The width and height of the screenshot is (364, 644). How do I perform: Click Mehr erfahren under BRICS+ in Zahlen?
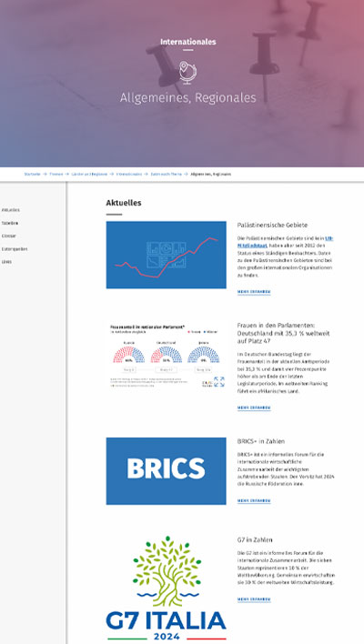[254, 500]
